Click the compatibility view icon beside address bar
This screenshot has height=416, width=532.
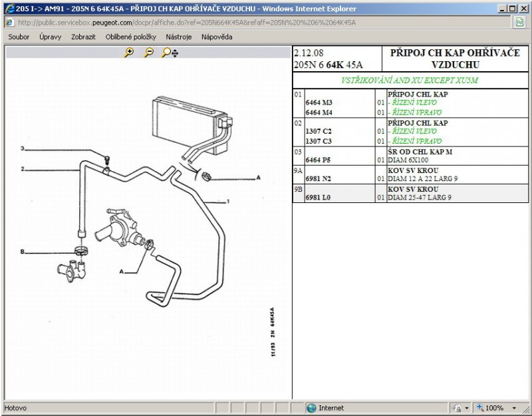coord(519,22)
